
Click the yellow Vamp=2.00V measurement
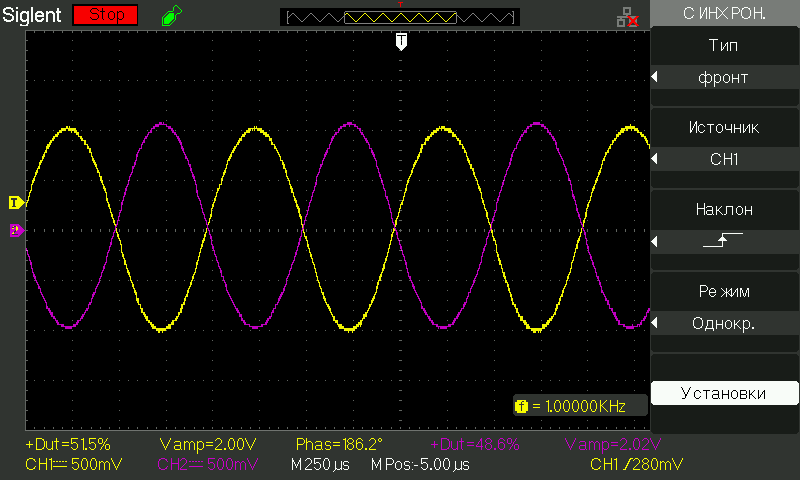coord(208,444)
